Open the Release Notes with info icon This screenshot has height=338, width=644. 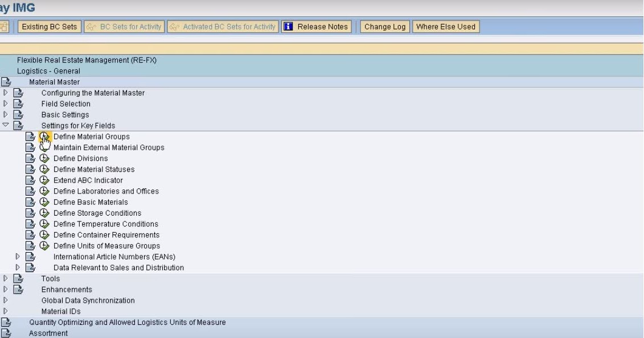[316, 26]
